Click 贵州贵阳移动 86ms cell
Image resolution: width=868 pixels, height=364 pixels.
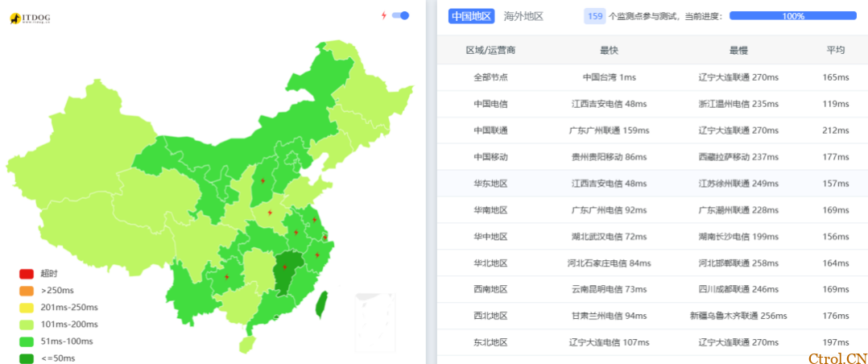pos(609,157)
